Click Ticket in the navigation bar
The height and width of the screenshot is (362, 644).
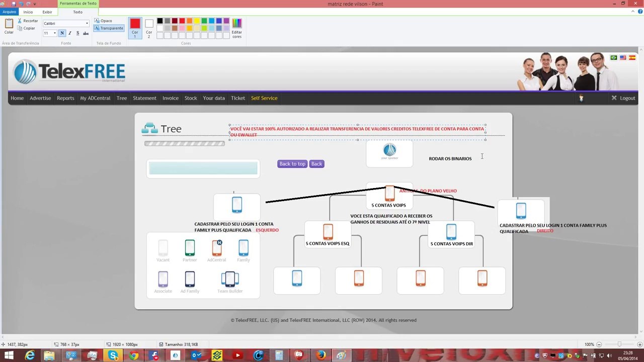(x=238, y=98)
